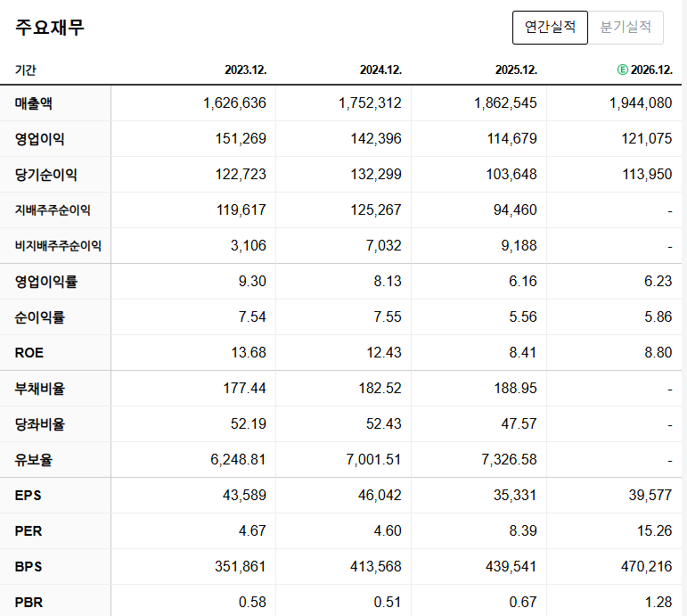Click the 지배주주순이익 row label
Image resolution: width=687 pixels, height=616 pixels.
53,210
